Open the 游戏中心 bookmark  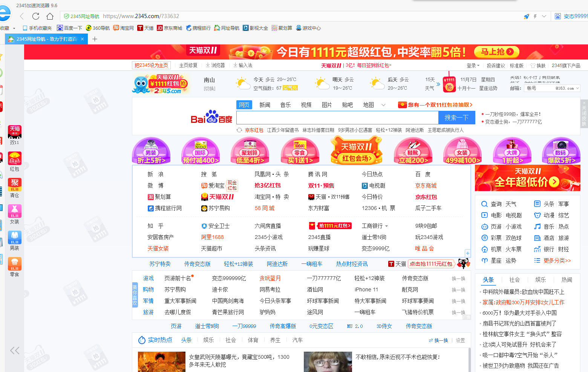tap(308, 28)
